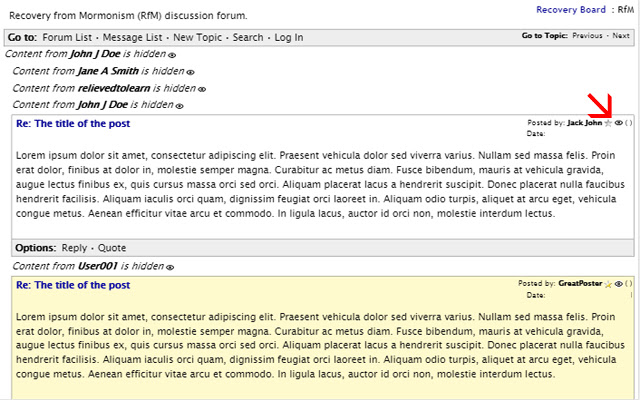This screenshot has width=640, height=400.
Task: Open the Forum List
Action: 67,38
